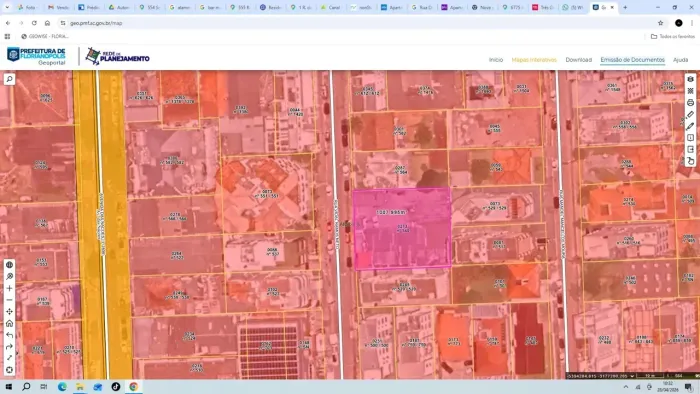Click the Rede de Planejamento logo
Image resolution: width=700 pixels, height=394 pixels.
(117, 56)
